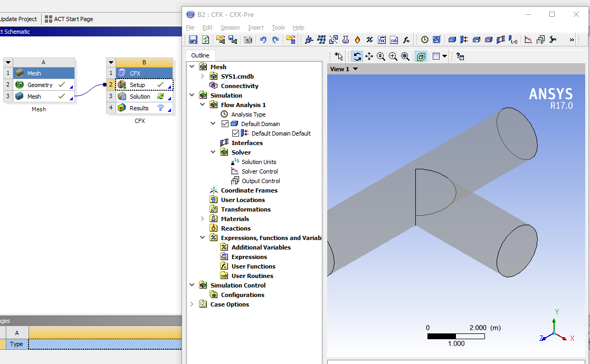Toggle the highlighting box icon in viewer

tap(421, 56)
